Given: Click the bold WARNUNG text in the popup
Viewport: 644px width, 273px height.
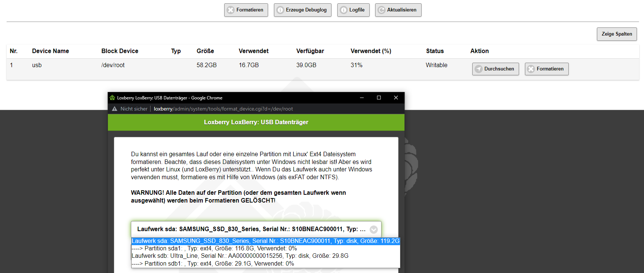Looking at the screenshot, I should [x=238, y=197].
